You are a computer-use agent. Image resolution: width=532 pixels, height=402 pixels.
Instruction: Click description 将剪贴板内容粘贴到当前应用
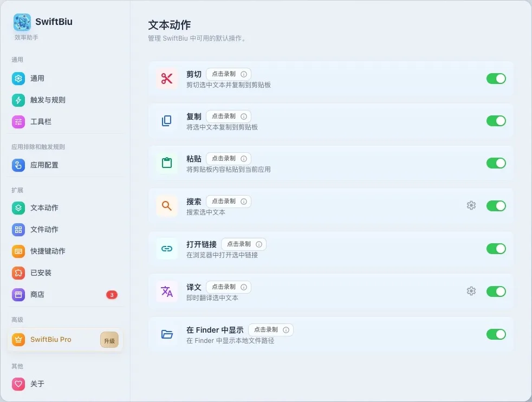pos(228,169)
